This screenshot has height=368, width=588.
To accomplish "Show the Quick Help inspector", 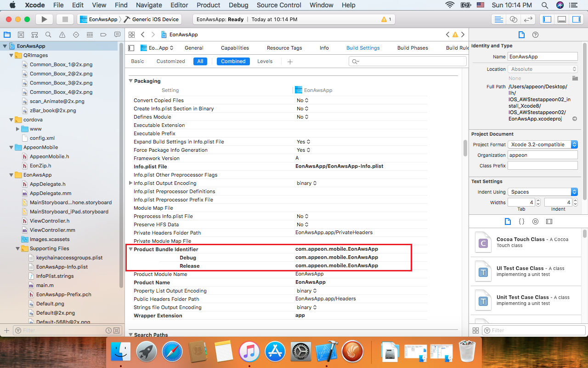I will 535,34.
